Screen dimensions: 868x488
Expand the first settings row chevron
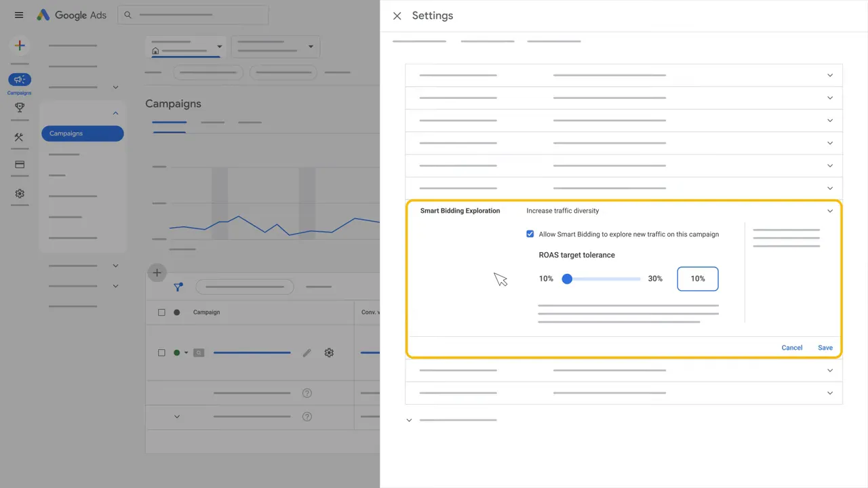(x=829, y=75)
